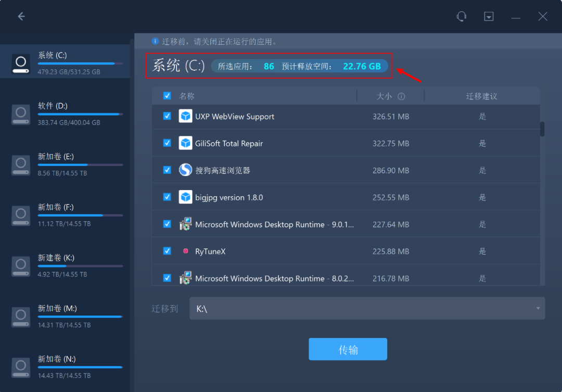Select 软件 (D:) in drive list
The image size is (562, 392).
[x=65, y=113]
